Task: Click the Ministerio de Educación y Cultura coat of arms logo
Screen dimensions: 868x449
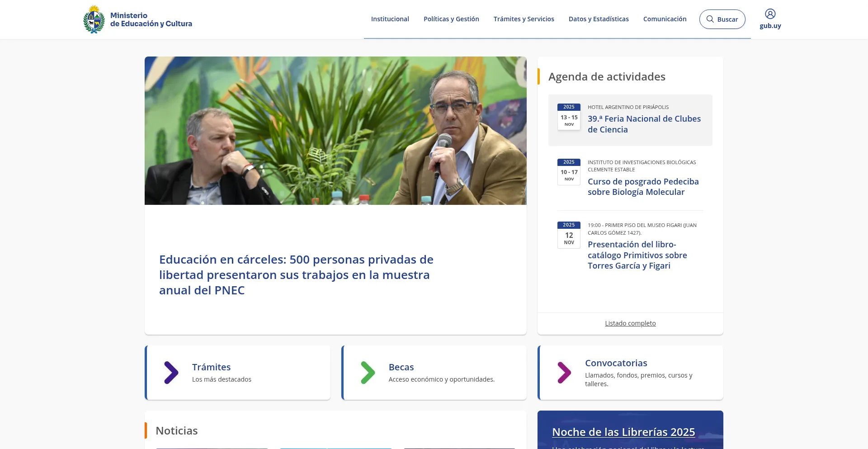Action: click(94, 19)
